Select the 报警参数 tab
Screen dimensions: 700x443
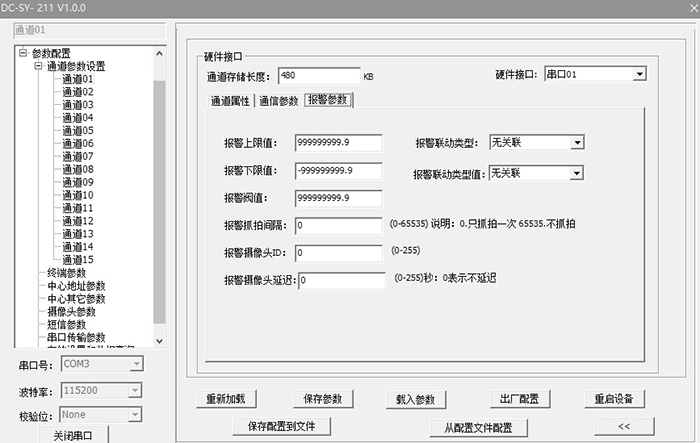(x=328, y=100)
